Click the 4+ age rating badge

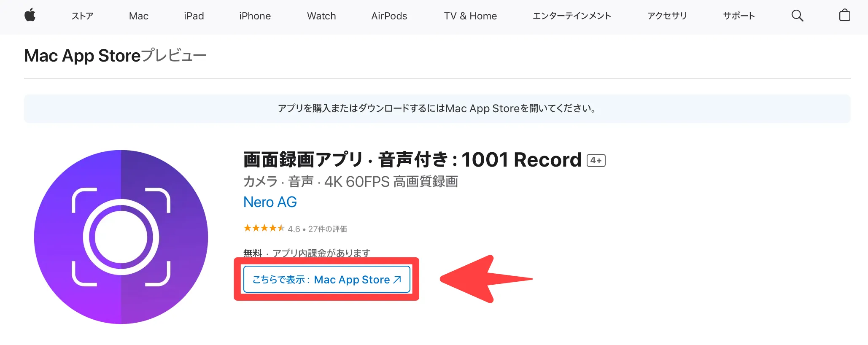596,160
